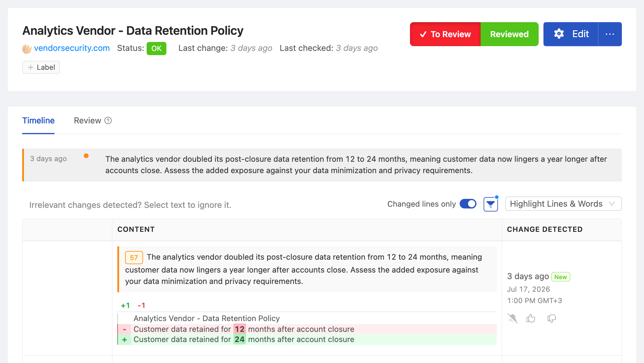Open the three-dots more options menu
This screenshot has height=363, width=644.
(610, 34)
